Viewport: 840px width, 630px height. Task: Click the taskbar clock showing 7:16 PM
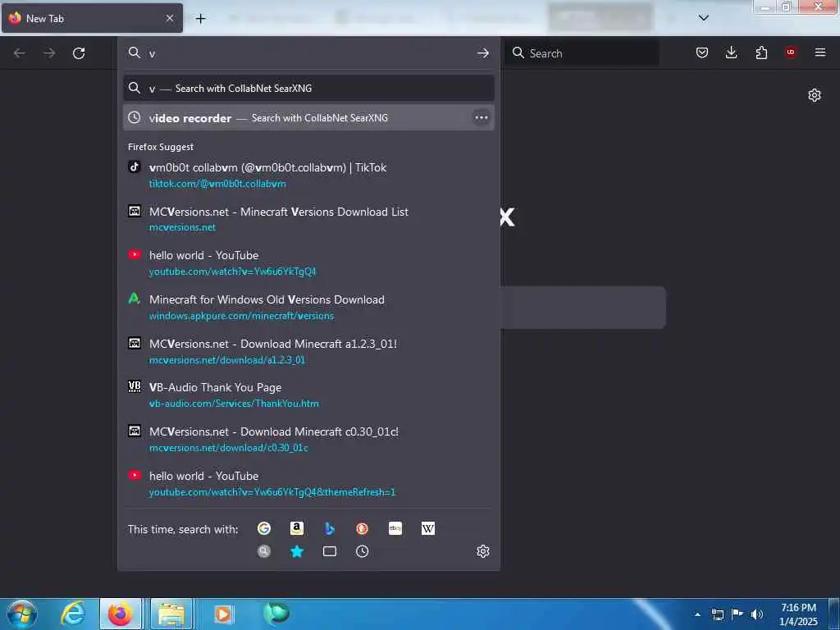coord(798,614)
